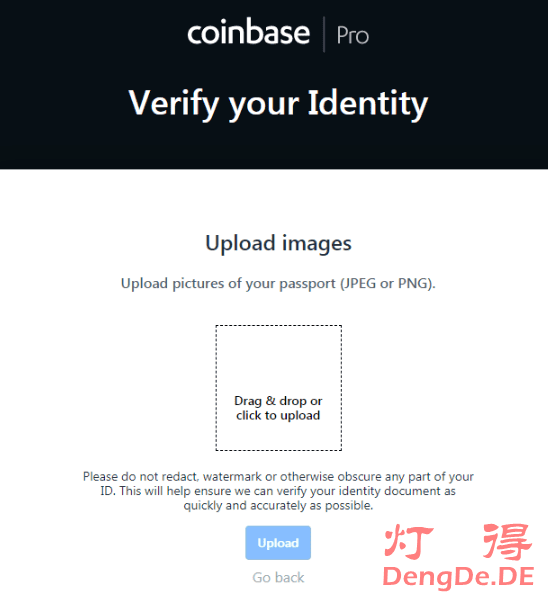
Task: Click the coinbase logo in header
Action: pyautogui.click(x=249, y=32)
